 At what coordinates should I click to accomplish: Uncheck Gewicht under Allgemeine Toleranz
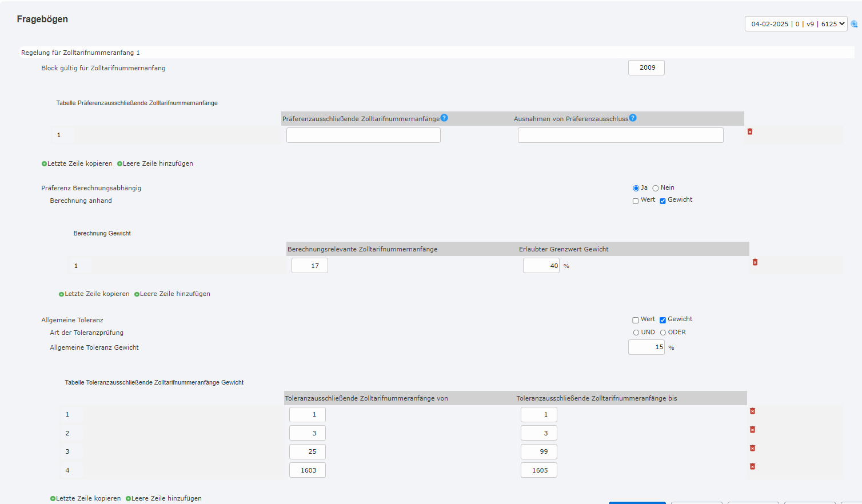663,320
